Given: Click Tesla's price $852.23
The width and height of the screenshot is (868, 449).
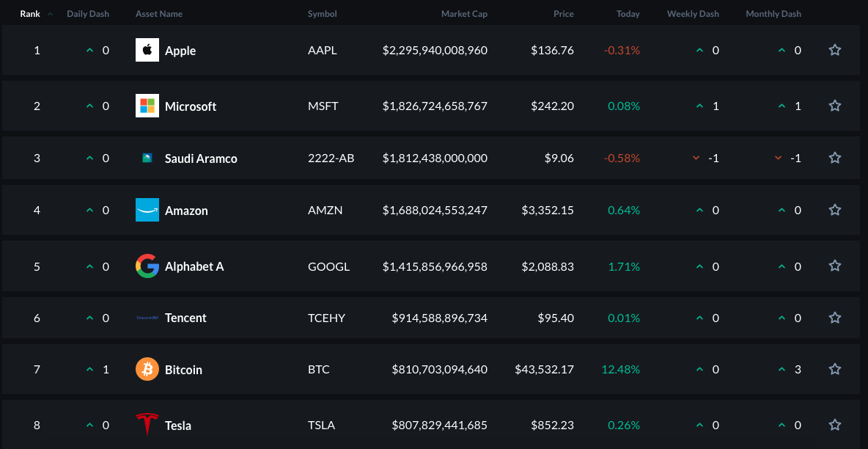Looking at the screenshot, I should point(553,426).
